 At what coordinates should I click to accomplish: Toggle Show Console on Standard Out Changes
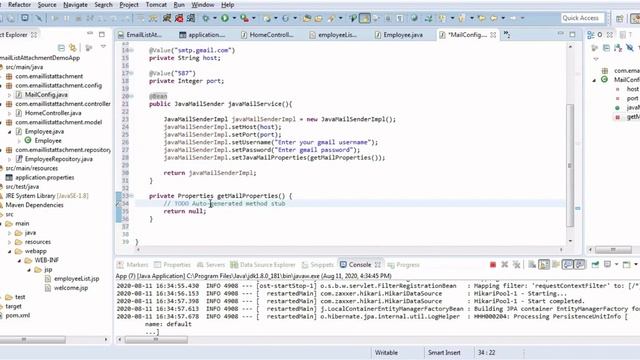(x=567, y=265)
